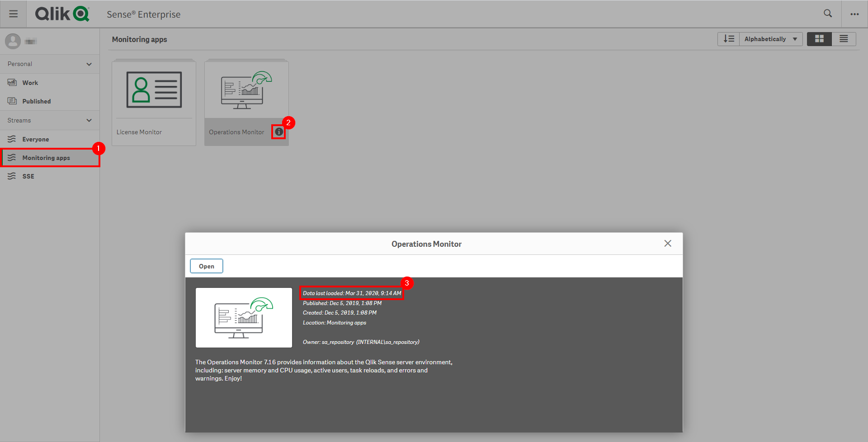
Task: Select the SSE stream
Action: point(28,176)
